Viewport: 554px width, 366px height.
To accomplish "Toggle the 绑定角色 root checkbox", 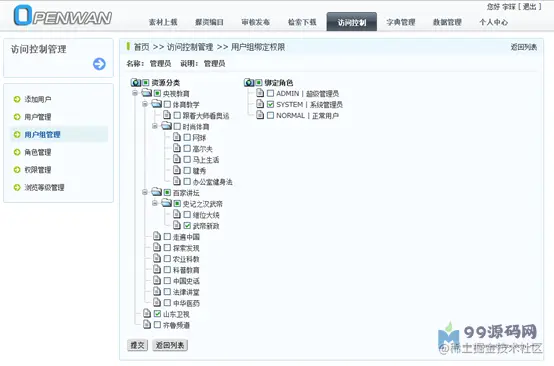I will pos(259,83).
